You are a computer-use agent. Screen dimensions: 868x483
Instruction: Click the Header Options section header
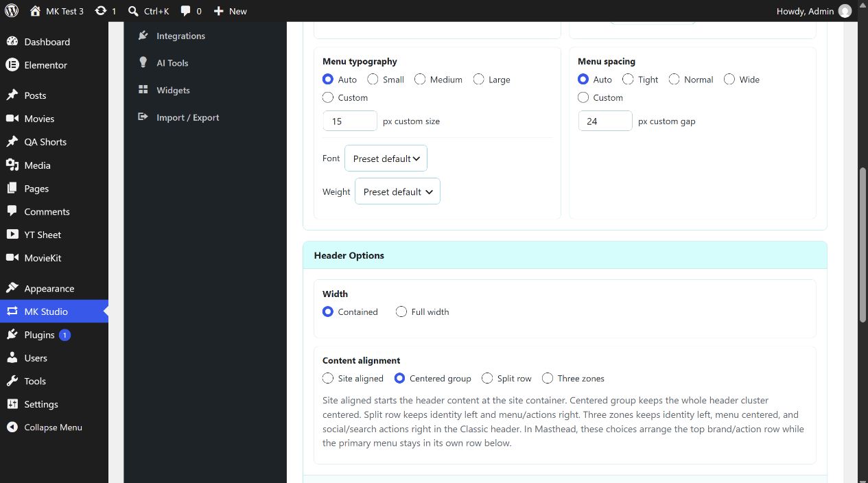point(565,255)
